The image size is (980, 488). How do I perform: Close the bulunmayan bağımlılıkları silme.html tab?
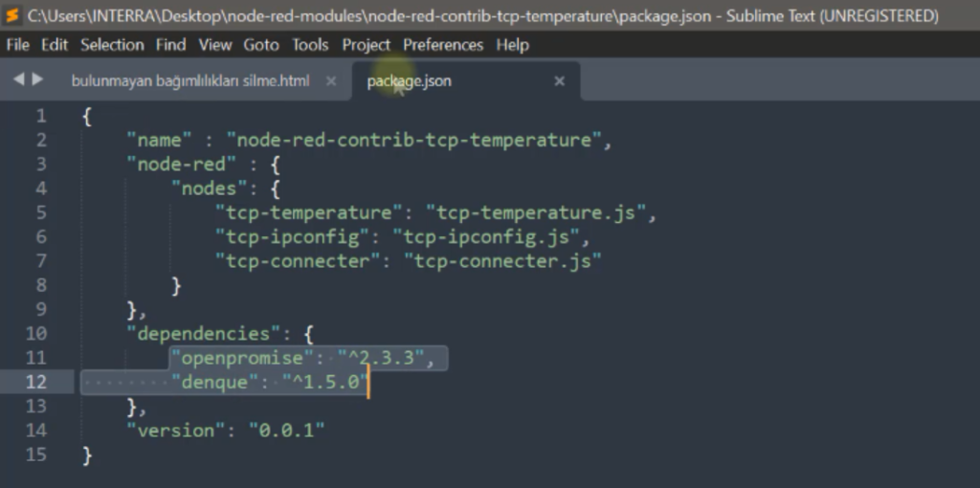331,81
